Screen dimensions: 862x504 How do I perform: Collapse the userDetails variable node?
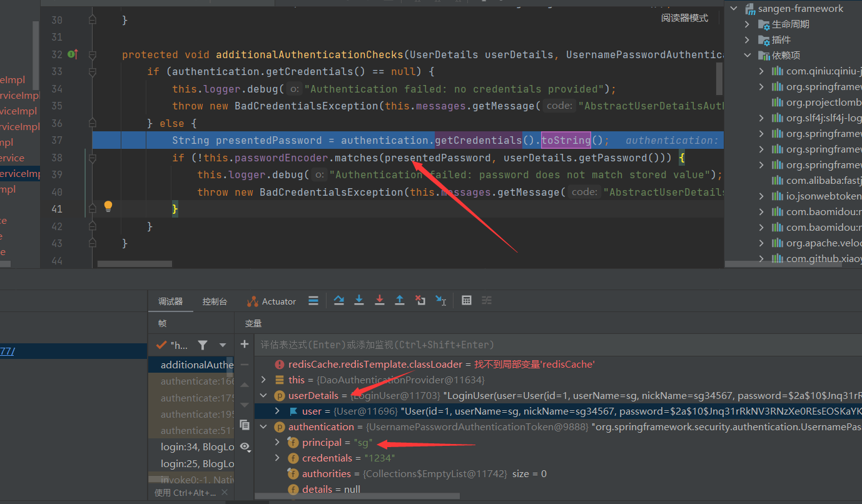click(264, 395)
